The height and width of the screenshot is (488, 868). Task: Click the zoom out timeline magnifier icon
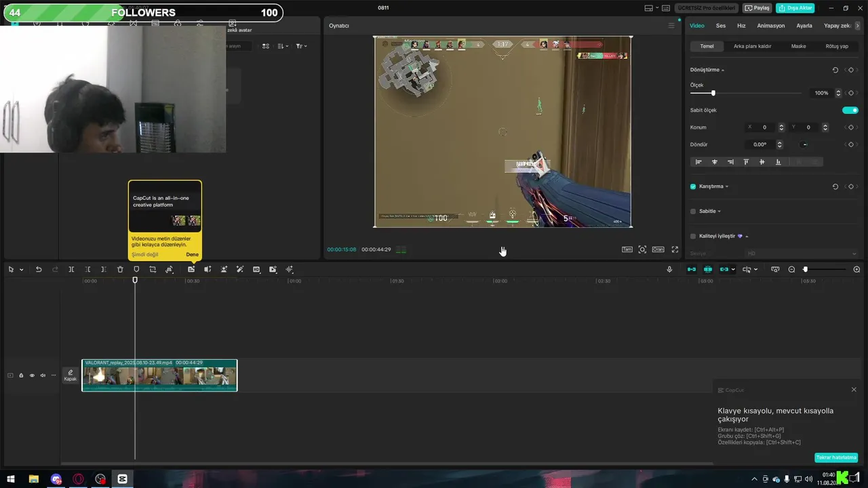click(x=791, y=270)
